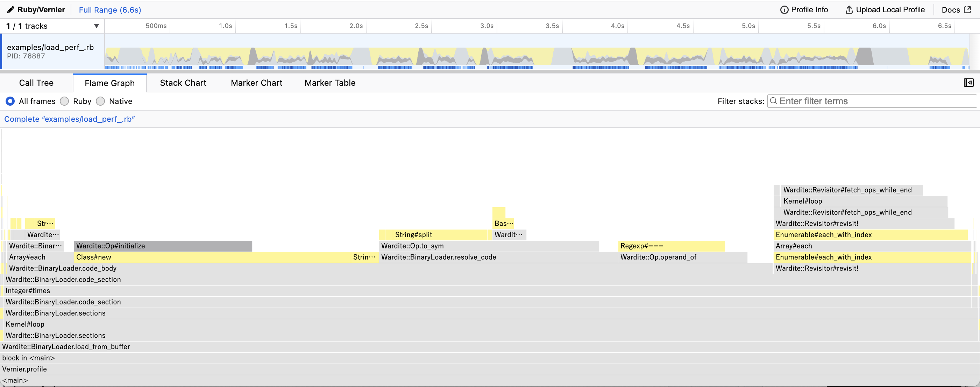This screenshot has height=387, width=980.
Task: Click the Regexp#=== yellow flame bar
Action: point(672,246)
